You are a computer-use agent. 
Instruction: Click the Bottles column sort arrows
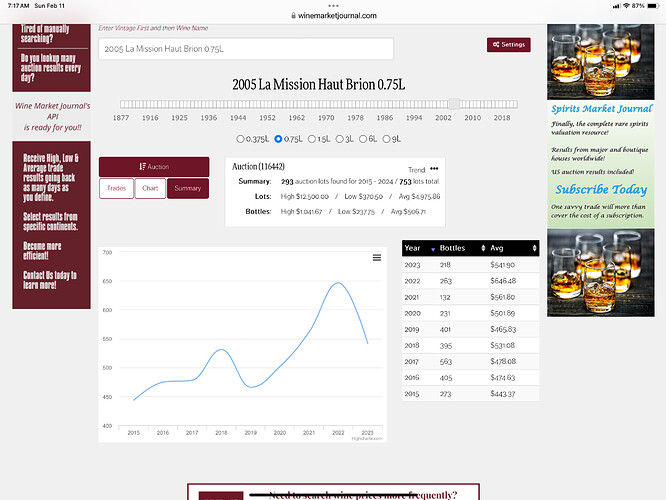tap(483, 248)
